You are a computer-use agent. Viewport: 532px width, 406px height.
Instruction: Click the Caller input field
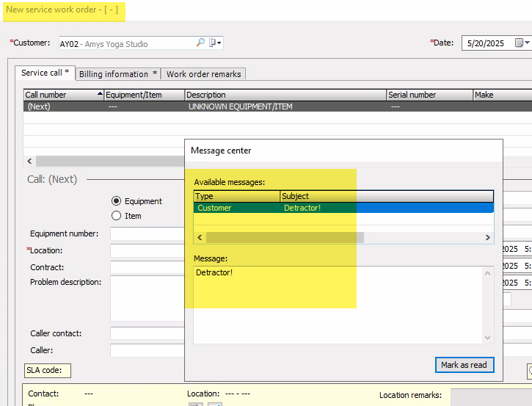tap(147, 350)
